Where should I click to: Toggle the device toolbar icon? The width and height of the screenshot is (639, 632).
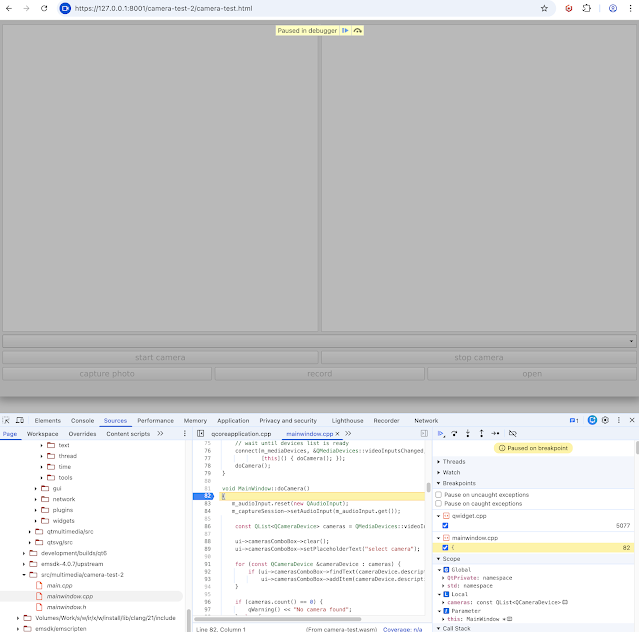pyautogui.click(x=20, y=421)
